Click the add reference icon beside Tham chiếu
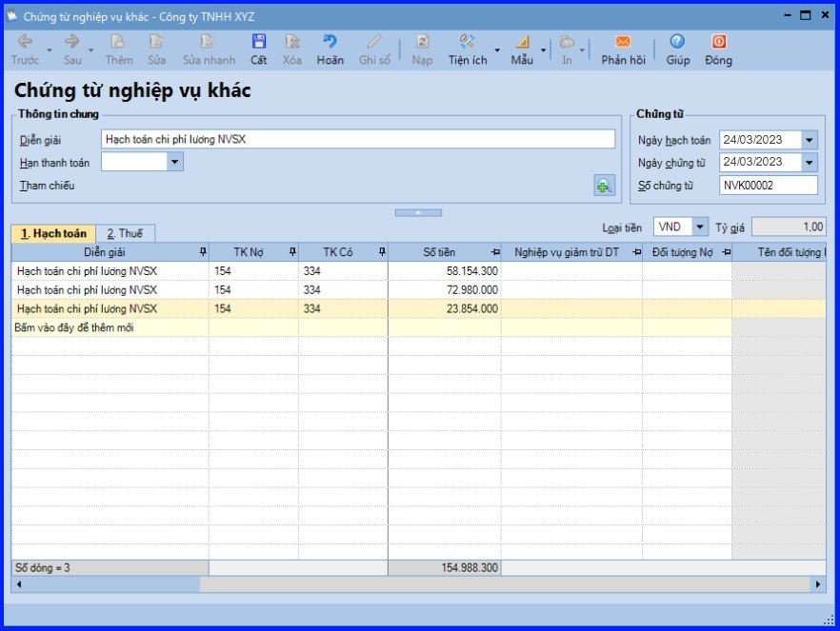 tap(604, 186)
